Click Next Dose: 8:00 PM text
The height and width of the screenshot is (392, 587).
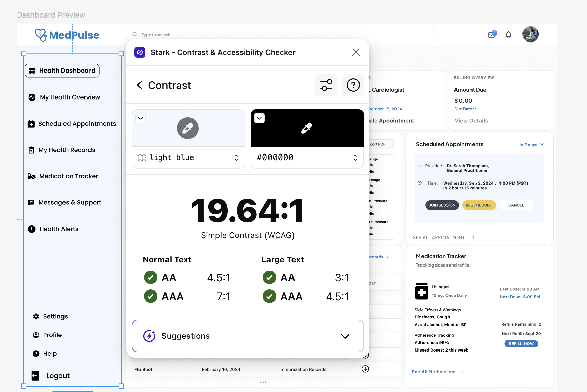[520, 297]
